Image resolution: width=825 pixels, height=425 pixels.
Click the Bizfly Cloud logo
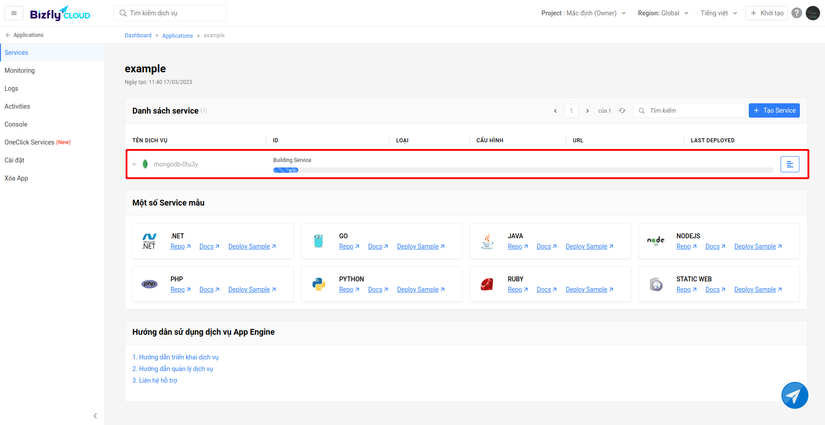tap(60, 13)
